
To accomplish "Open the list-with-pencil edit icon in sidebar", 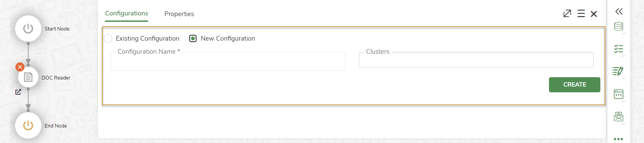I will tap(618, 71).
